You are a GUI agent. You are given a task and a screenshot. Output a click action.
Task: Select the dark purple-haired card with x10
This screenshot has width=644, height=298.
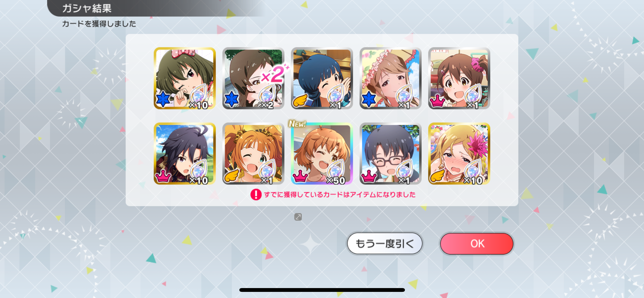(185, 154)
